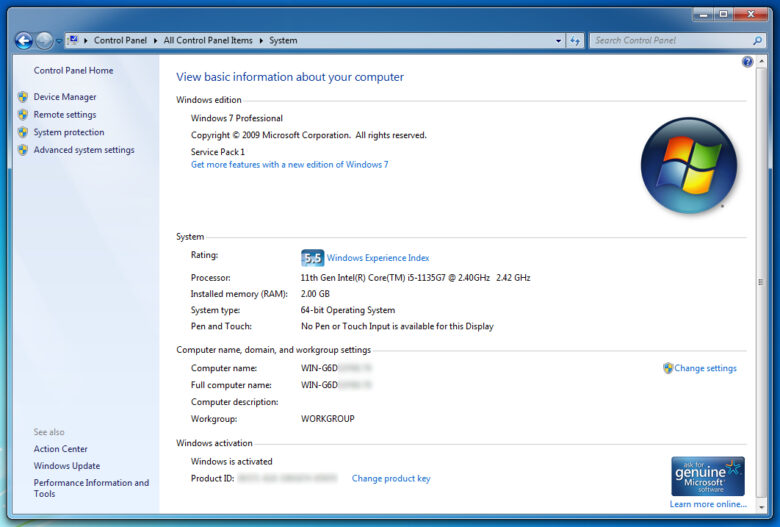Click the search magnifier icon

[758, 41]
